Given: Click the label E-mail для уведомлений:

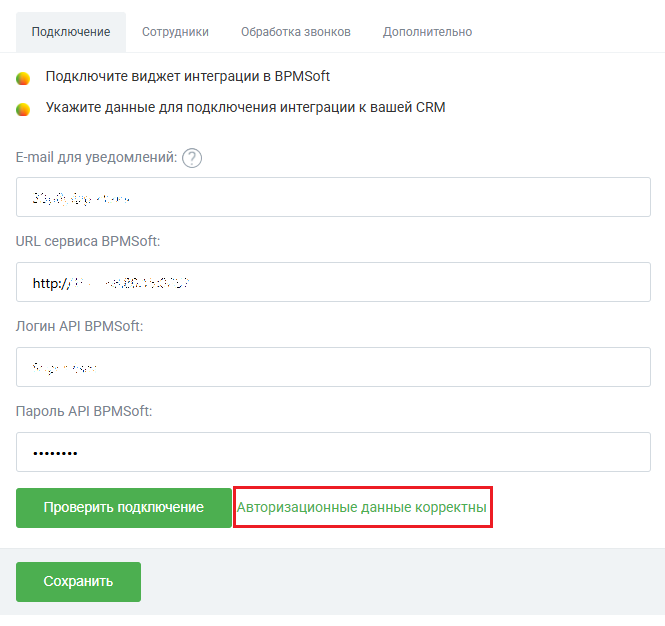Looking at the screenshot, I should click(x=96, y=158).
